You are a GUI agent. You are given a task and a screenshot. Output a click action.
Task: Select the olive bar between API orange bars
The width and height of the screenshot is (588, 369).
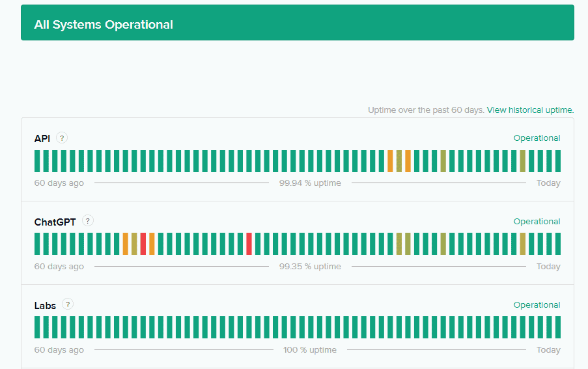[399, 161]
